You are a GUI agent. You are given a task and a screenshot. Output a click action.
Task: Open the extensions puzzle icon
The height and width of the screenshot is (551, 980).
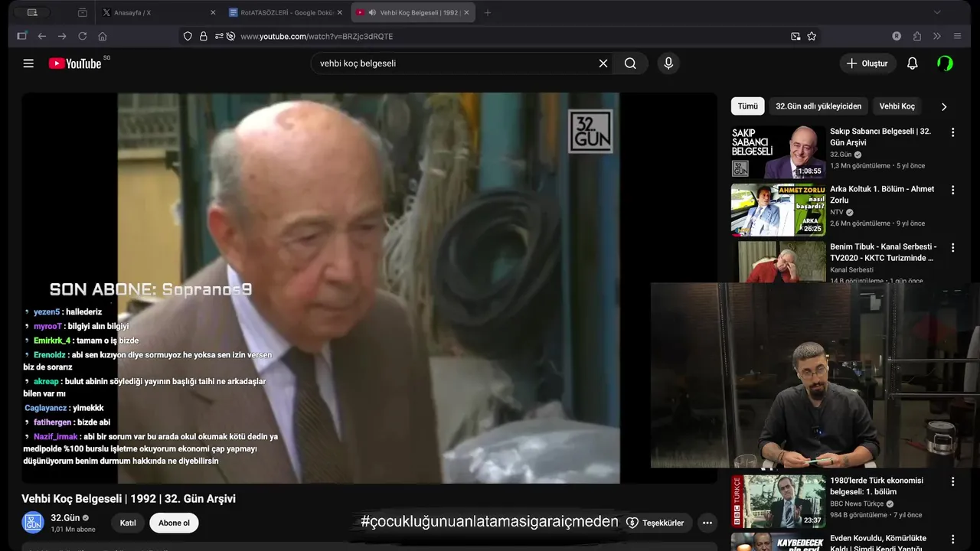[916, 36]
